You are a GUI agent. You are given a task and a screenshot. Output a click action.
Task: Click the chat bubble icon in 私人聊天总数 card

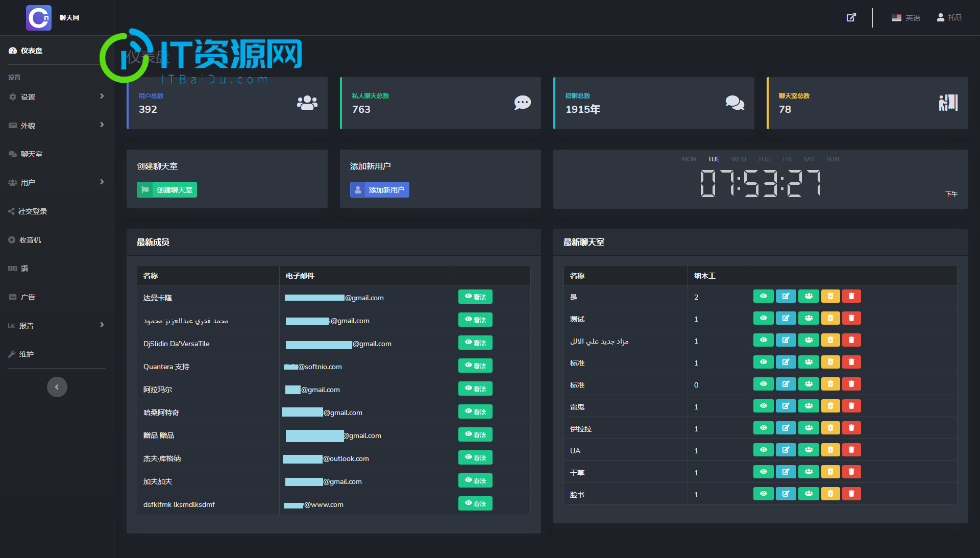(523, 103)
